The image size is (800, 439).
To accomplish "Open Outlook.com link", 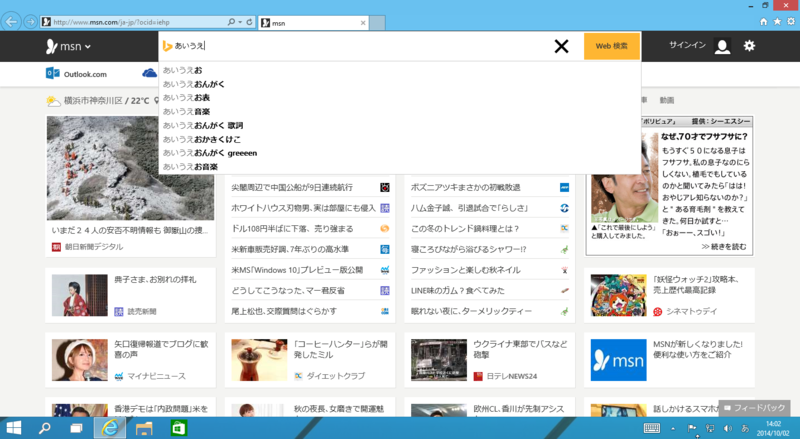I will coord(77,74).
